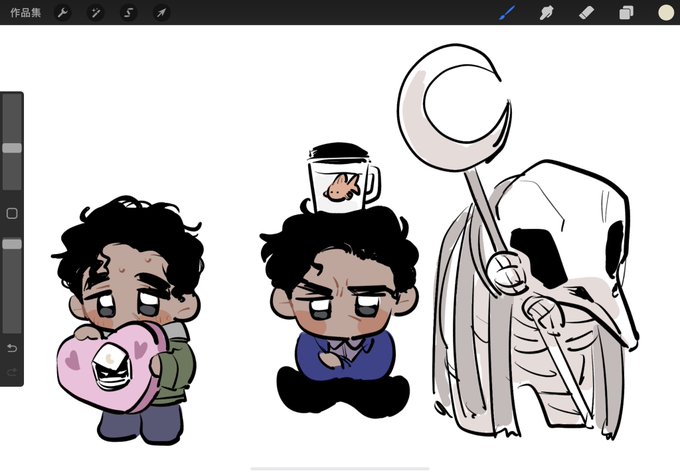Click the brush opacity slider handle

coord(12,244)
